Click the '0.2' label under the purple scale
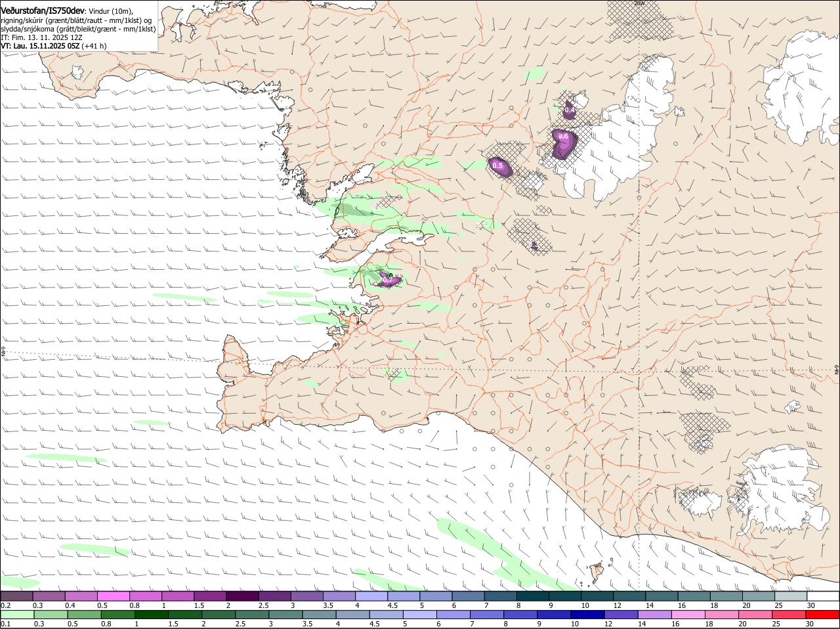 tap(5, 605)
